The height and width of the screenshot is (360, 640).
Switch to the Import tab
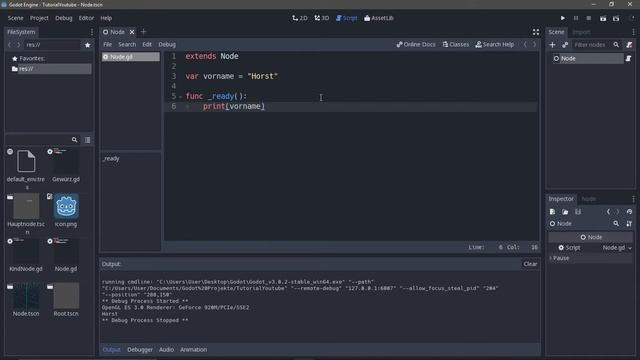(x=581, y=32)
